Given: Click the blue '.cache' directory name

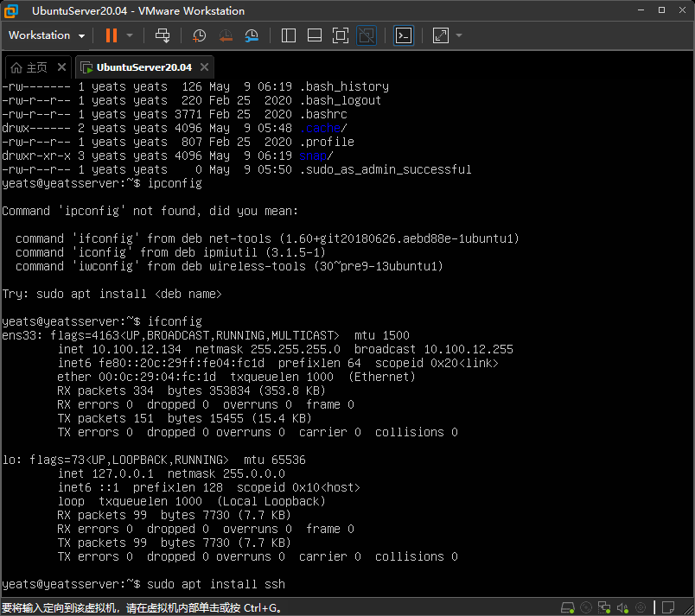Looking at the screenshot, I should coord(320,128).
